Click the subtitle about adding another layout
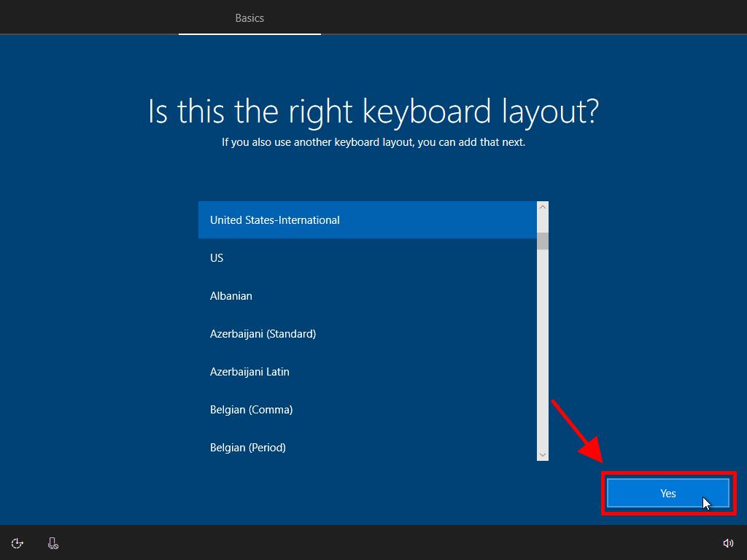This screenshot has width=747, height=560. (373, 142)
